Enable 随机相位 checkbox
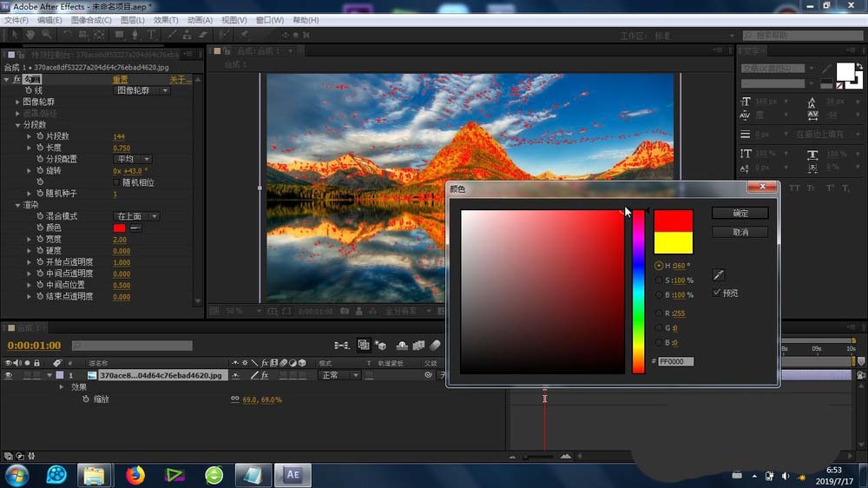The height and width of the screenshot is (488, 868). coord(116,182)
